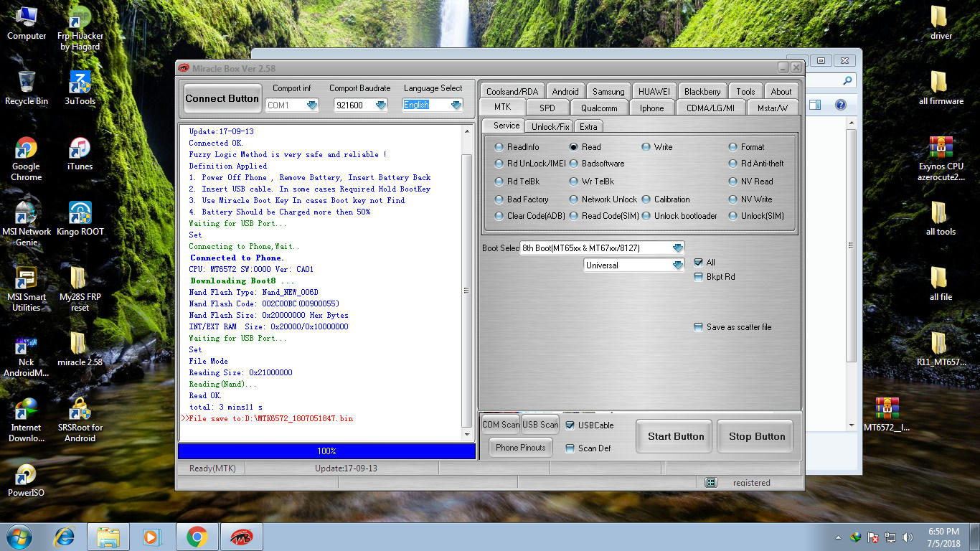The height and width of the screenshot is (551, 980).
Task: Click the status bar icon beside registered
Action: 710,483
